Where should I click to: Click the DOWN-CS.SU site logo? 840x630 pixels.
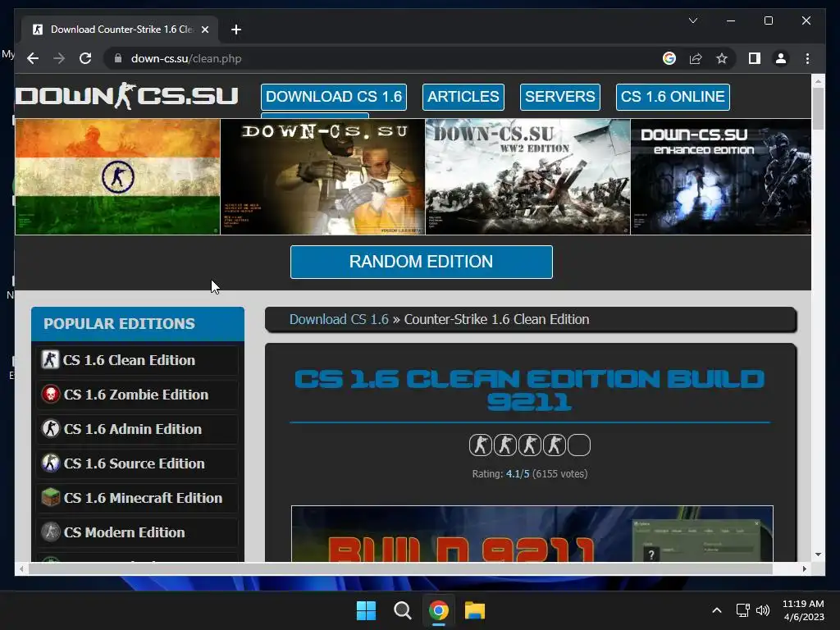tap(127, 97)
